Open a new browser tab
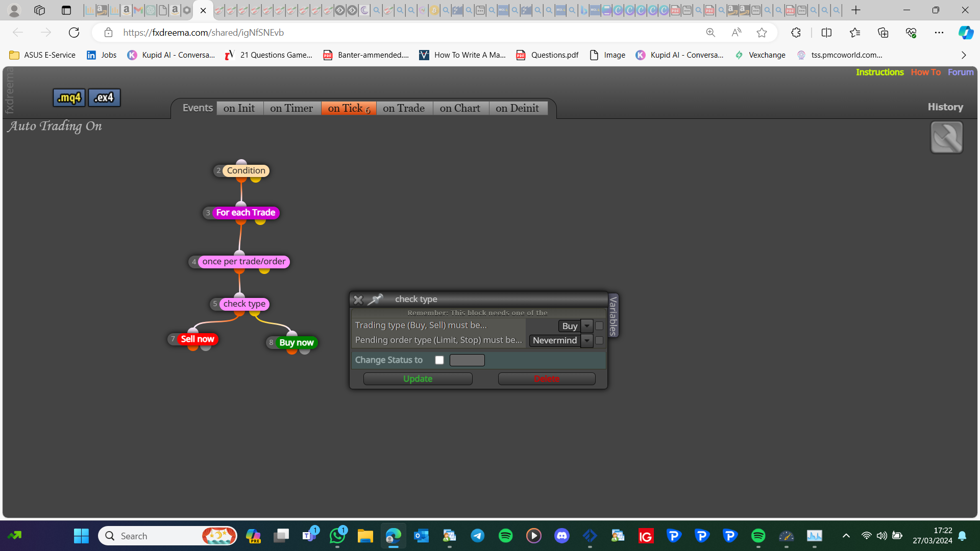Image resolution: width=980 pixels, height=551 pixels. [x=856, y=10]
